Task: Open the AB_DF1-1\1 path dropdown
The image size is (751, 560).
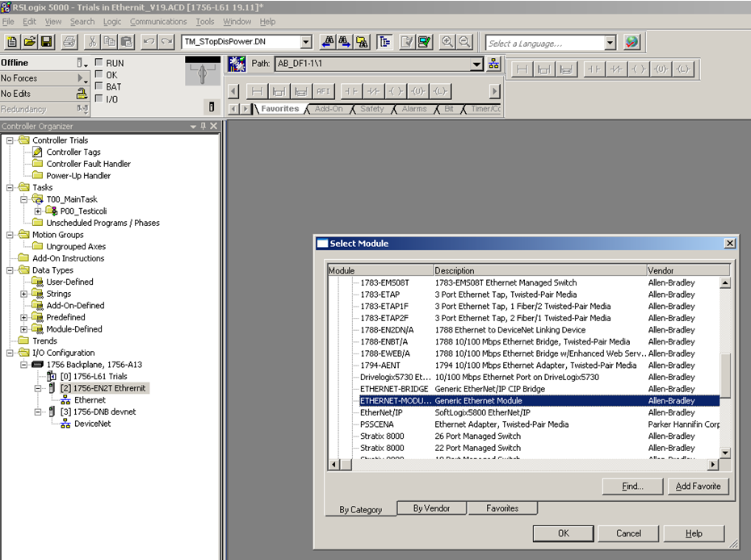Action: point(476,64)
